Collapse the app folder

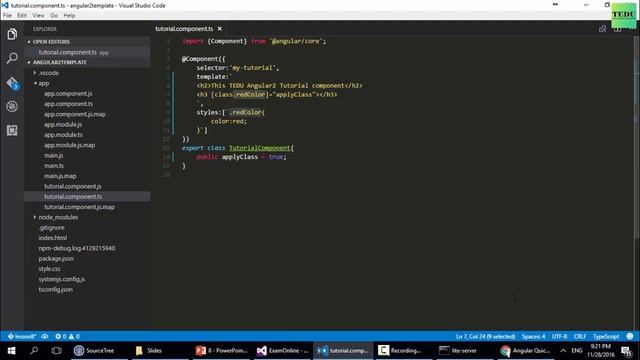point(44,83)
